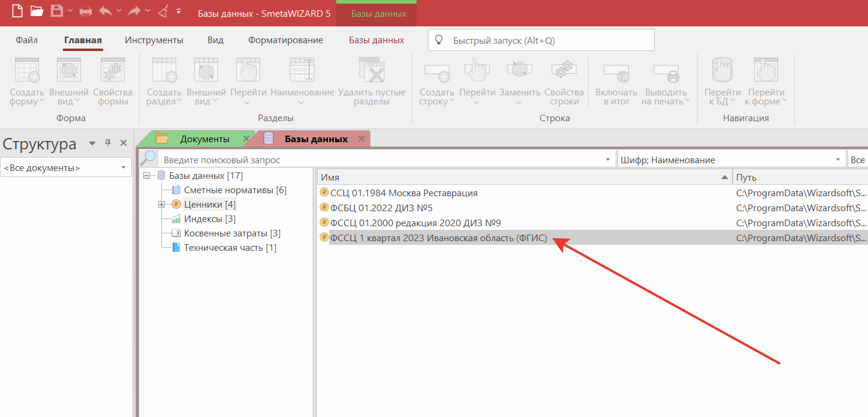The width and height of the screenshot is (868, 417).
Task: Expand the Ценники [4] tree node
Action: tap(161, 205)
